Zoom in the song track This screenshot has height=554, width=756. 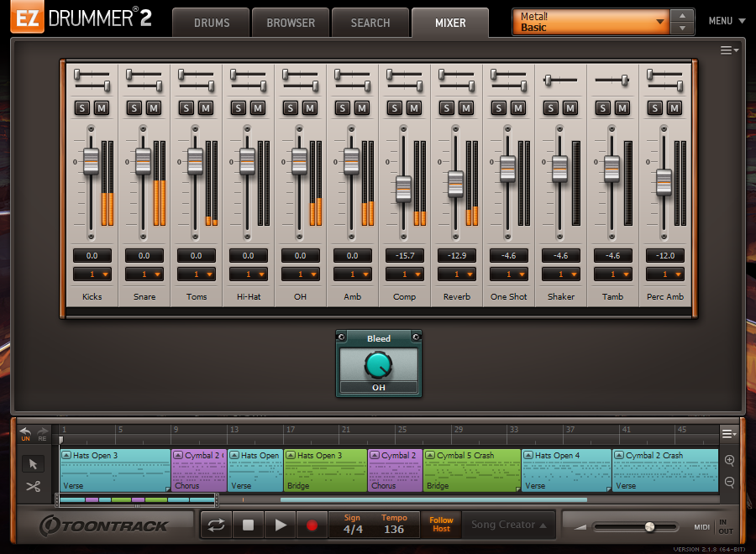(729, 460)
